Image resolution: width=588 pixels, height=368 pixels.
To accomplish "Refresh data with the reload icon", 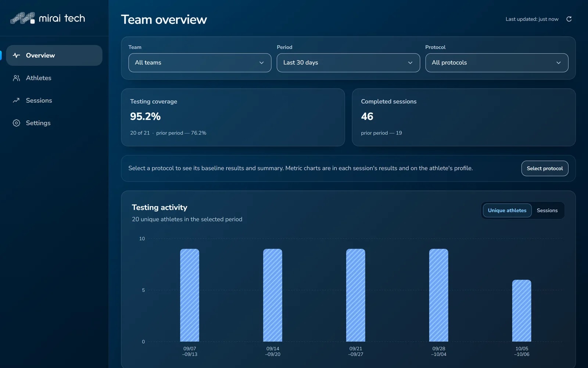I will click(569, 19).
